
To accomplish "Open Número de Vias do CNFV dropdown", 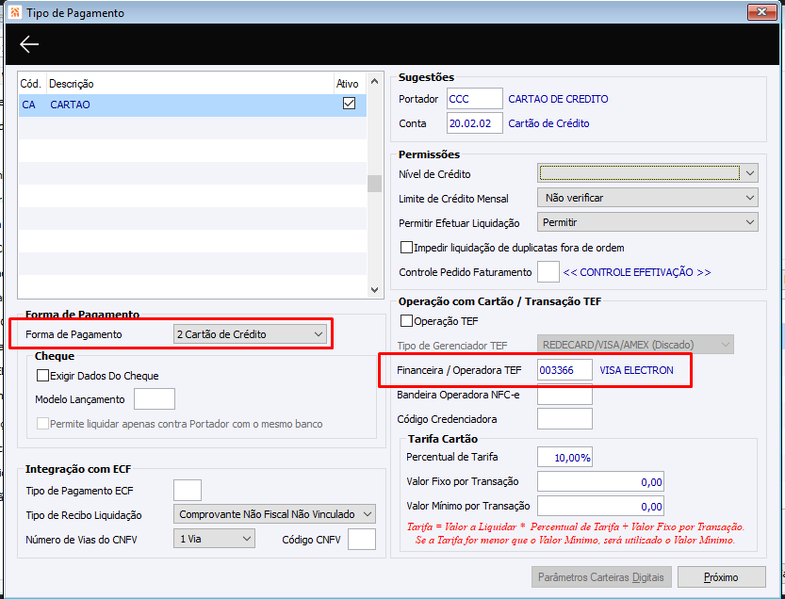I will point(214,539).
